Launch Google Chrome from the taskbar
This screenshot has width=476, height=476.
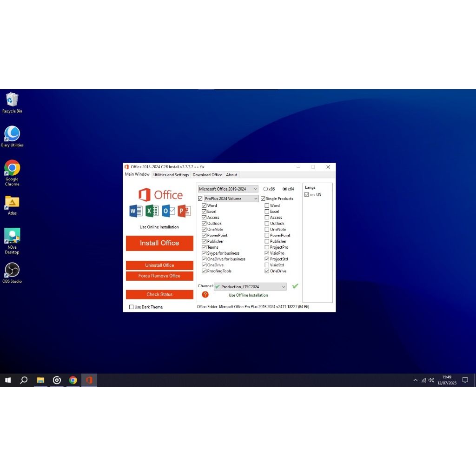73,380
